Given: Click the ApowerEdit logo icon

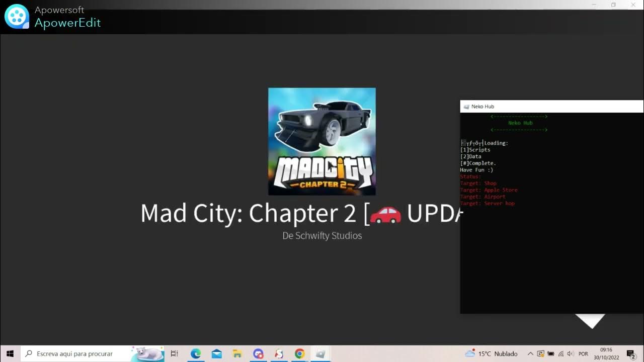Looking at the screenshot, I should pos(17,17).
